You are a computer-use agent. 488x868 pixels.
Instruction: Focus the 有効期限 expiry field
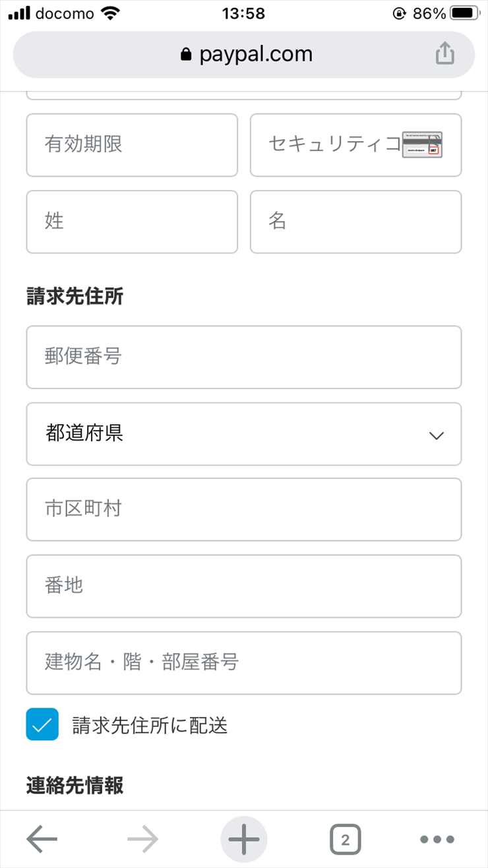point(132,145)
